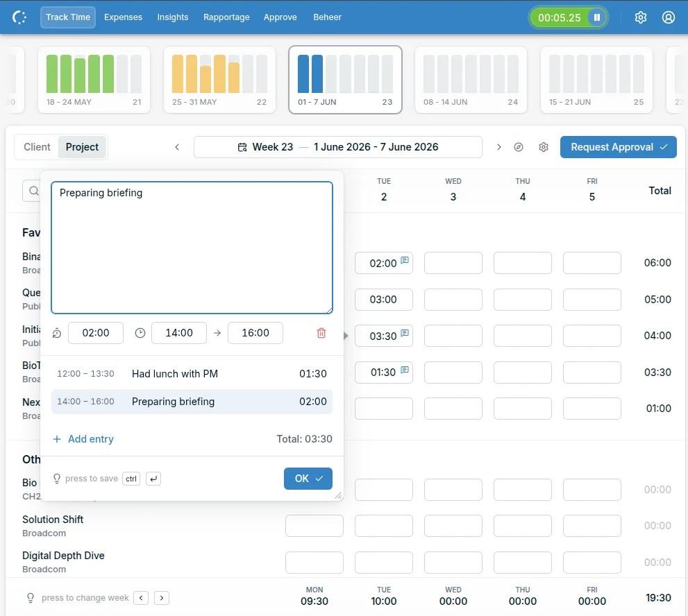This screenshot has width=688, height=616.
Task: Click the 06:00 row total
Action: tap(657, 263)
